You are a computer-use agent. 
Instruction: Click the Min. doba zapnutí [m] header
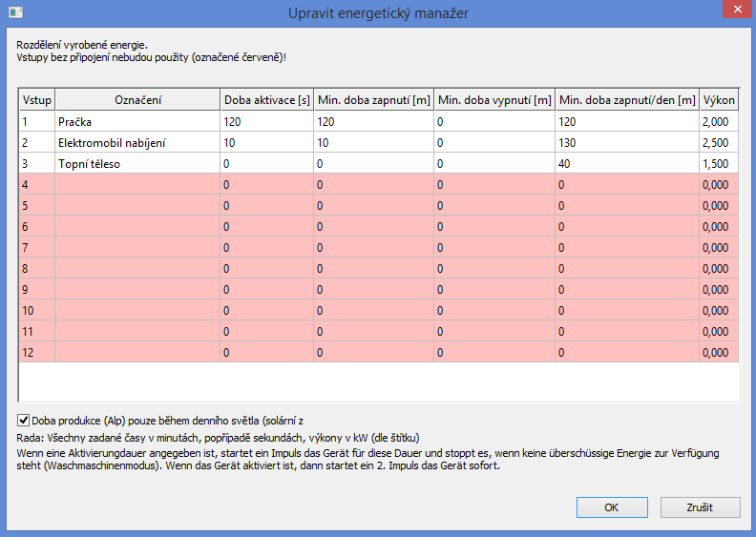373,100
